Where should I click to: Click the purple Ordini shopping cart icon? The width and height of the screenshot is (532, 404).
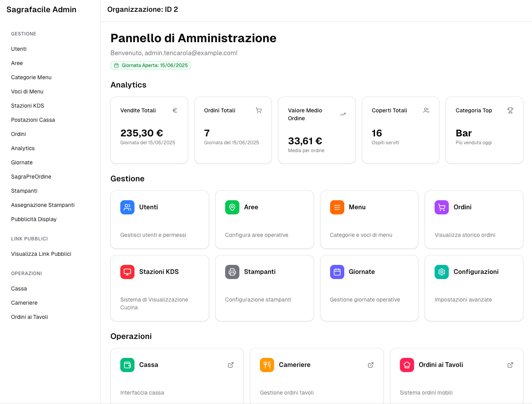click(x=441, y=207)
